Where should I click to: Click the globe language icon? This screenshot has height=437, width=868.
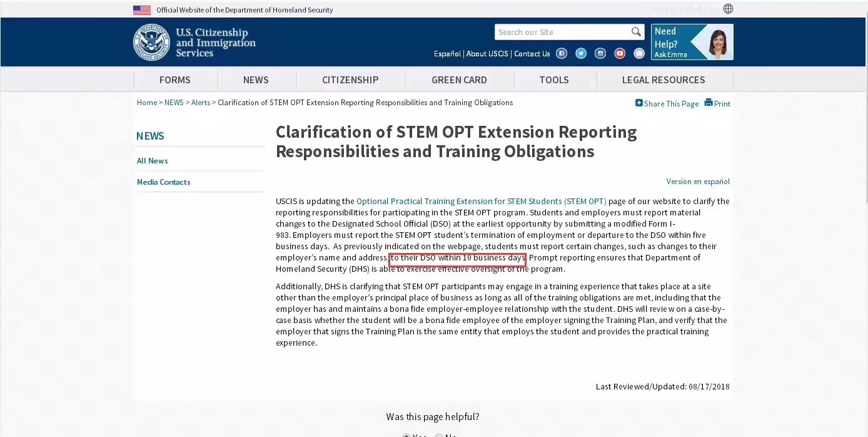pos(728,9)
